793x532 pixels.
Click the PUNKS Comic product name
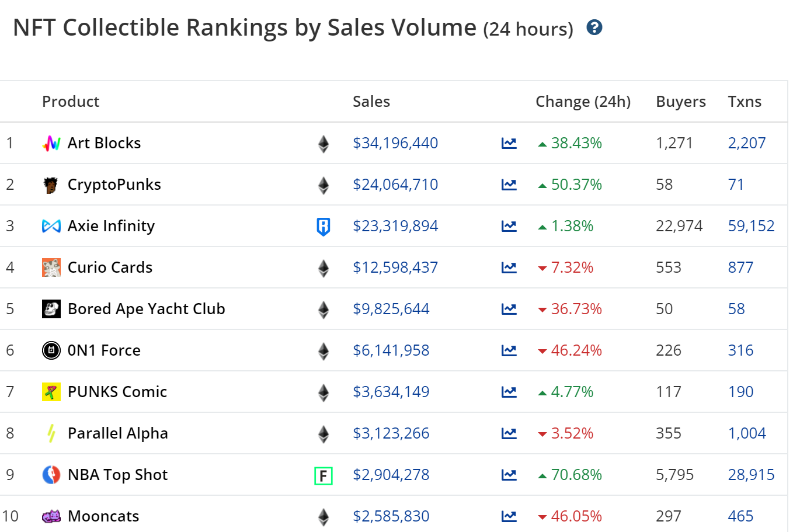(117, 392)
